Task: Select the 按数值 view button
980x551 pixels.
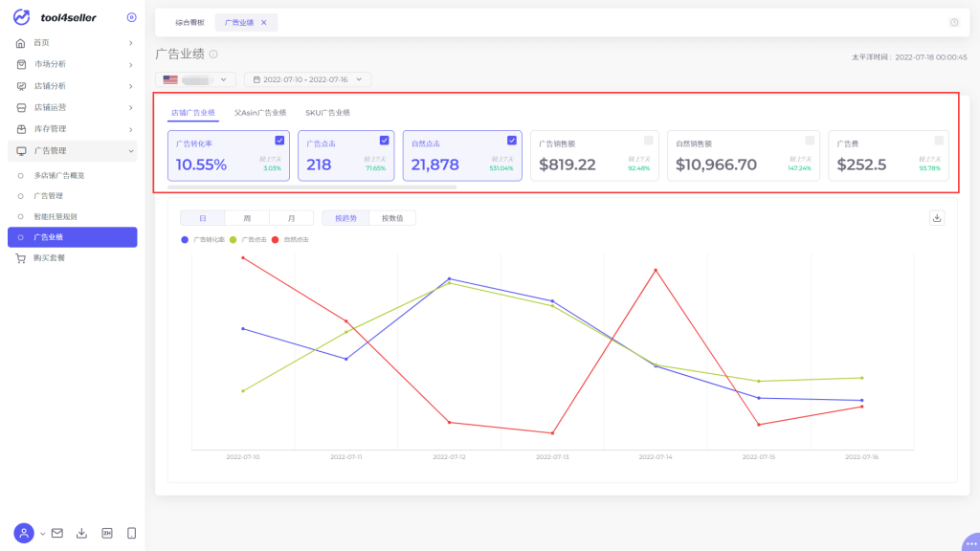Action: pyautogui.click(x=392, y=218)
